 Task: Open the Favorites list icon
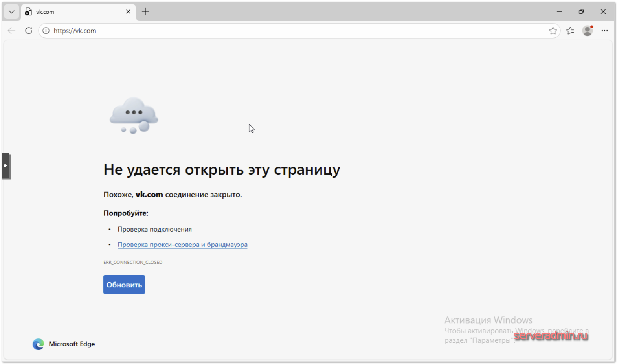point(570,31)
